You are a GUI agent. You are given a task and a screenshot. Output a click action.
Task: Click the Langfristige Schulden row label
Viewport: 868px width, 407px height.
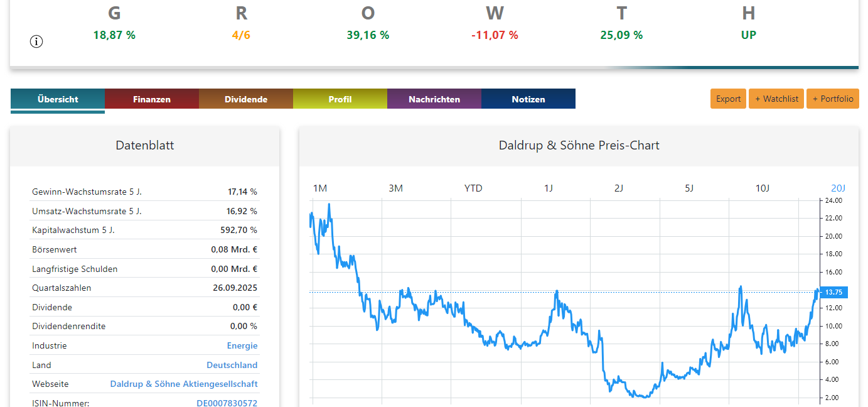[x=75, y=269]
